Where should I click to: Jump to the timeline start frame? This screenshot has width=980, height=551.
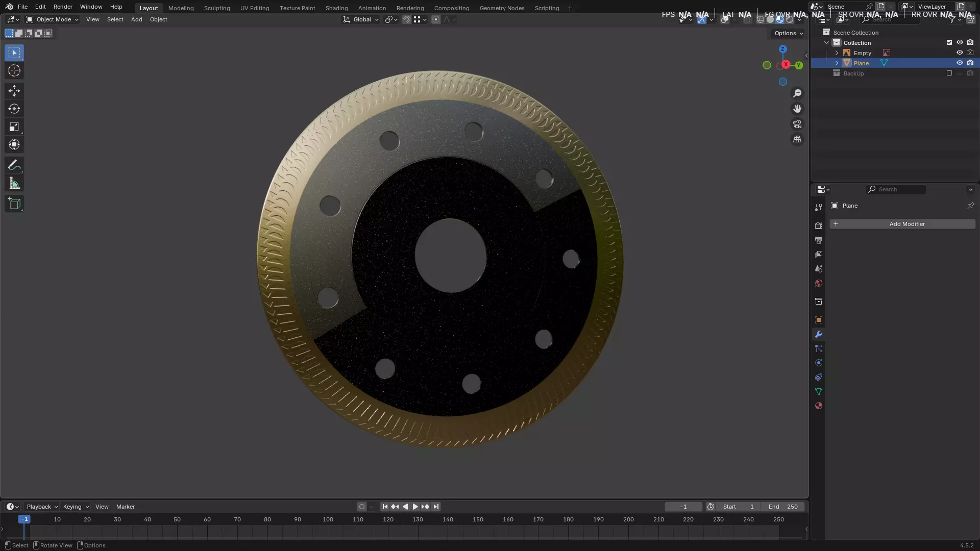pos(385,507)
